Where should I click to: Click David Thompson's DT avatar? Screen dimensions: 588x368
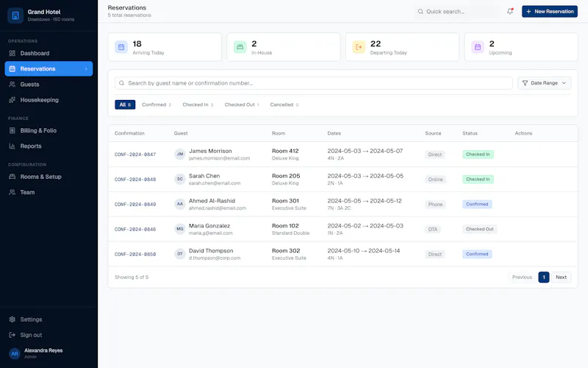180,254
